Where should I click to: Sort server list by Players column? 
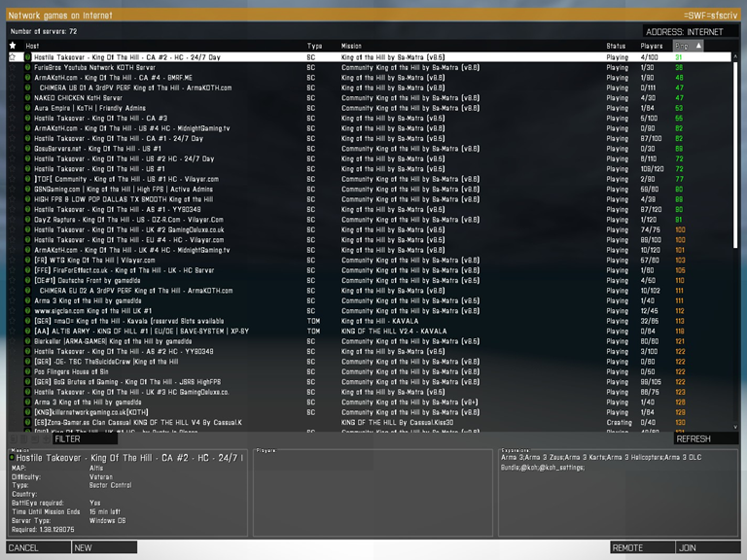[x=652, y=47]
